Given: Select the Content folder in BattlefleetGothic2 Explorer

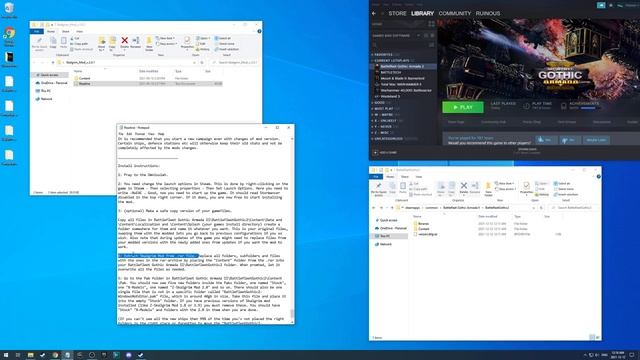Looking at the screenshot, I should point(424,229).
